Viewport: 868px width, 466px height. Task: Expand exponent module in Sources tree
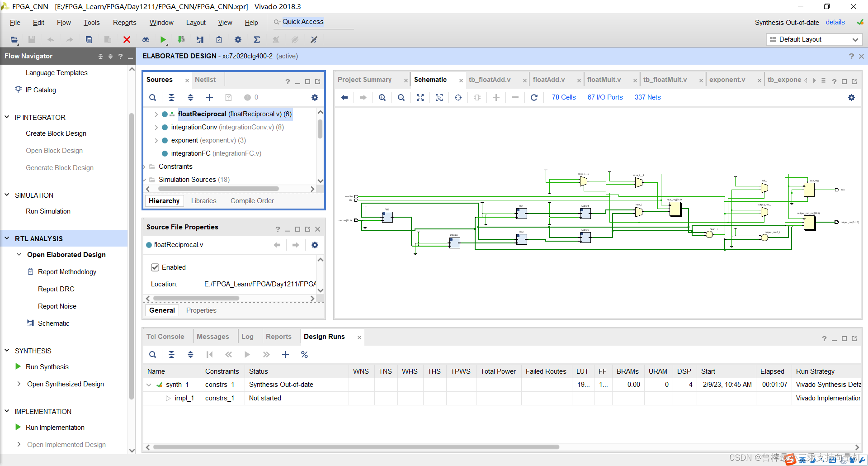(156, 141)
